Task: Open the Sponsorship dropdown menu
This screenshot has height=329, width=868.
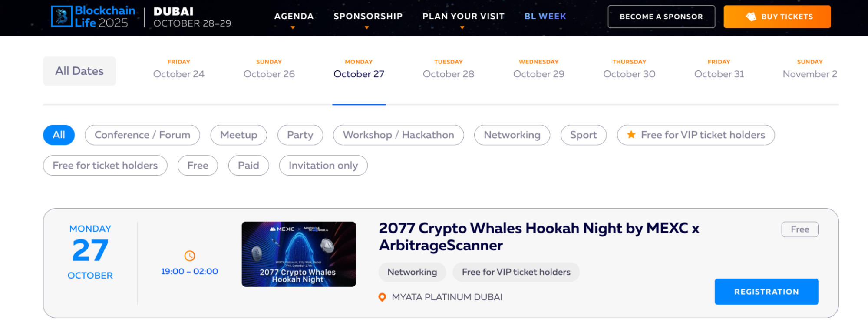Action: coord(368,17)
